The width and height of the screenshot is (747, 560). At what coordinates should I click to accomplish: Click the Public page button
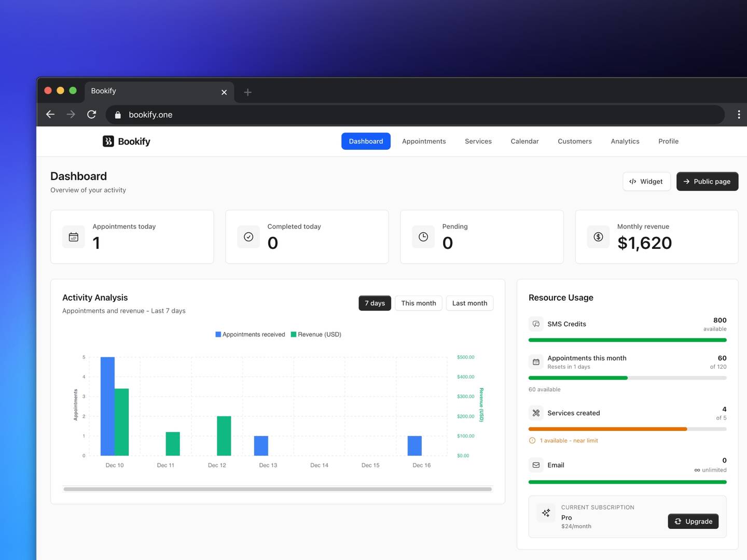coord(707,181)
